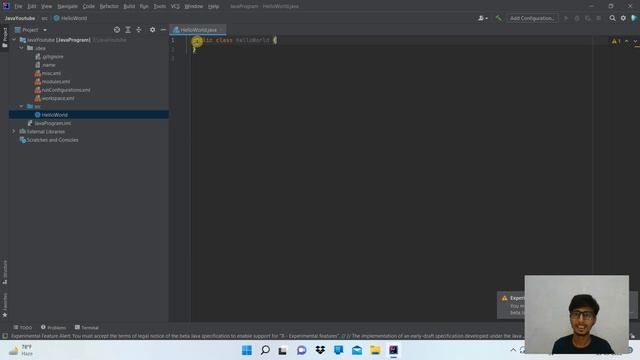
Task: Open the Code menu
Action: pyautogui.click(x=89, y=6)
